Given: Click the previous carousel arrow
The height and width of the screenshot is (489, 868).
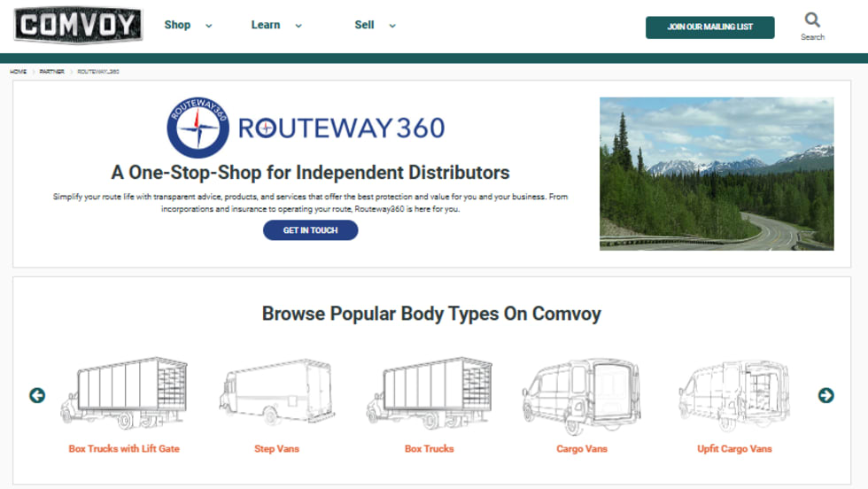Looking at the screenshot, I should 37,395.
